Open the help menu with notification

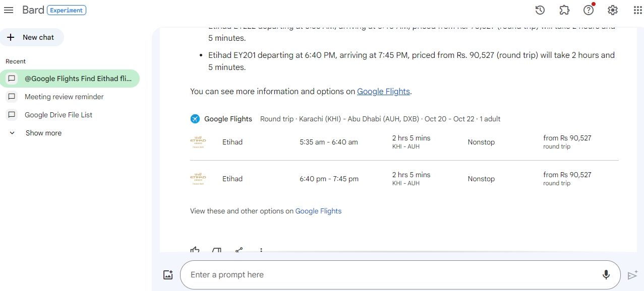pyautogui.click(x=588, y=10)
